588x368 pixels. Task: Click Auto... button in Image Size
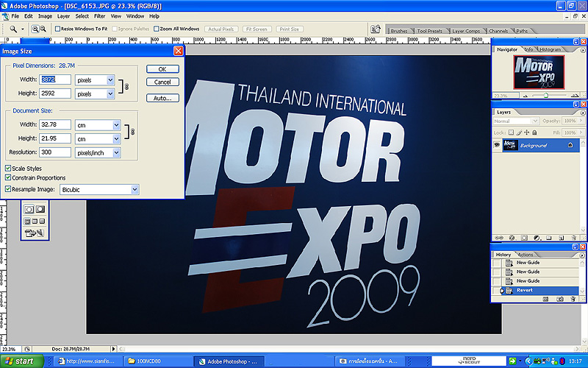(162, 98)
